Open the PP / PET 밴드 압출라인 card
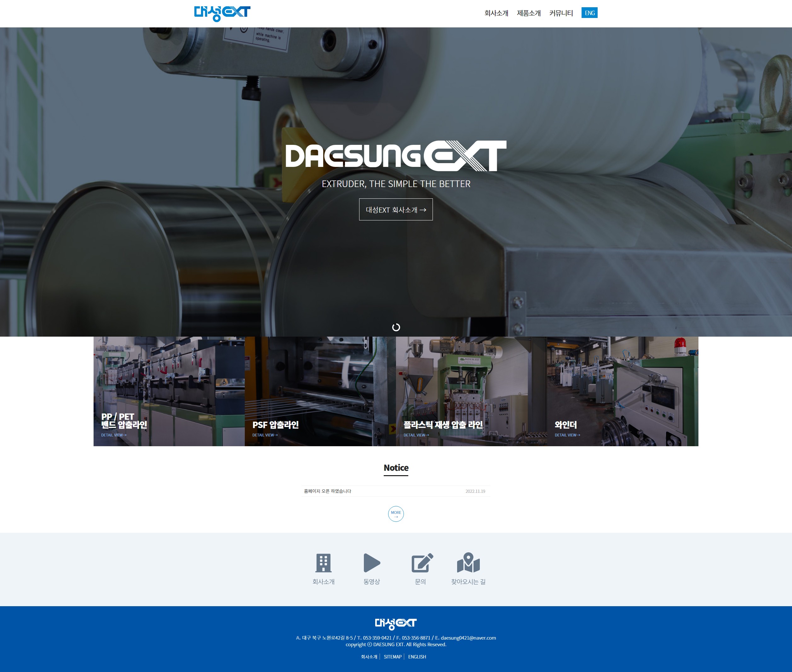This screenshot has width=792, height=672. [169, 391]
